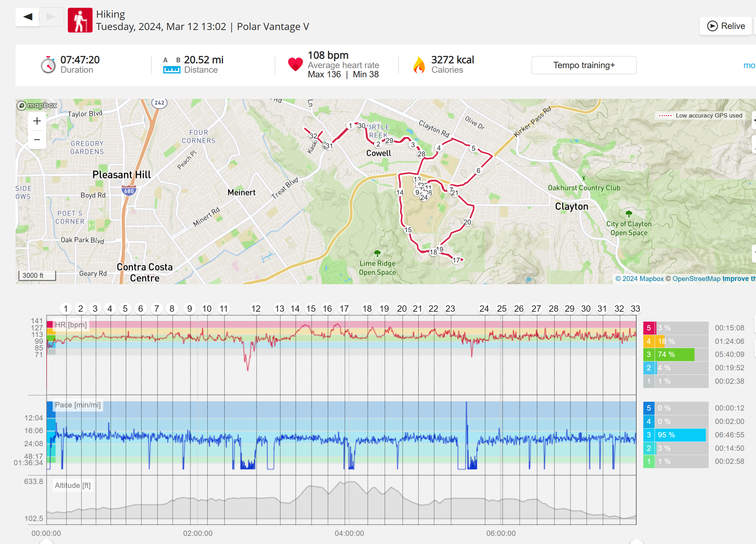Image resolution: width=756 pixels, height=544 pixels.
Task: Click the distance ruler icon
Action: pos(172,70)
